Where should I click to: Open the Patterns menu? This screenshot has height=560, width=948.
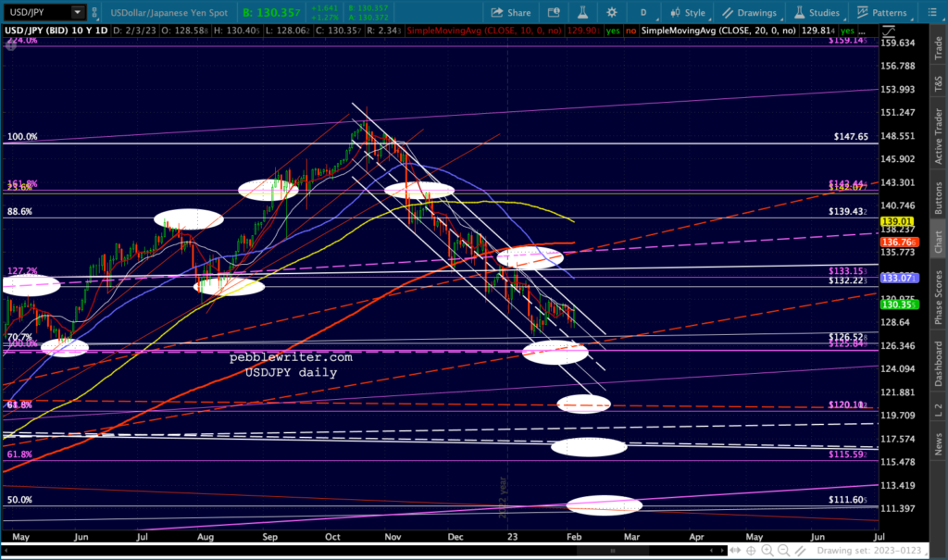(882, 13)
